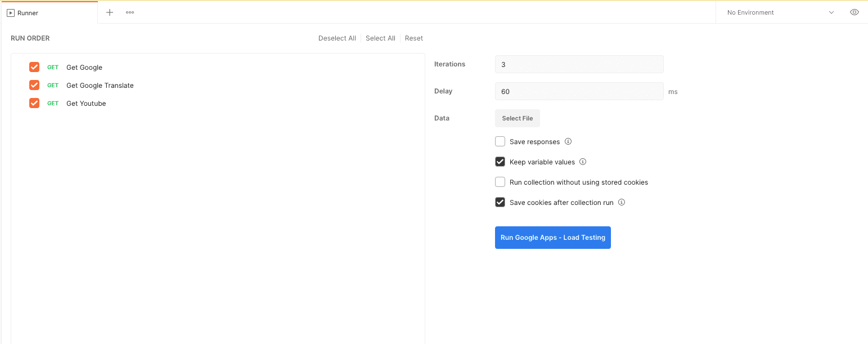The width and height of the screenshot is (868, 344).
Task: Uncheck the Get Youtube request
Action: pyautogui.click(x=34, y=103)
